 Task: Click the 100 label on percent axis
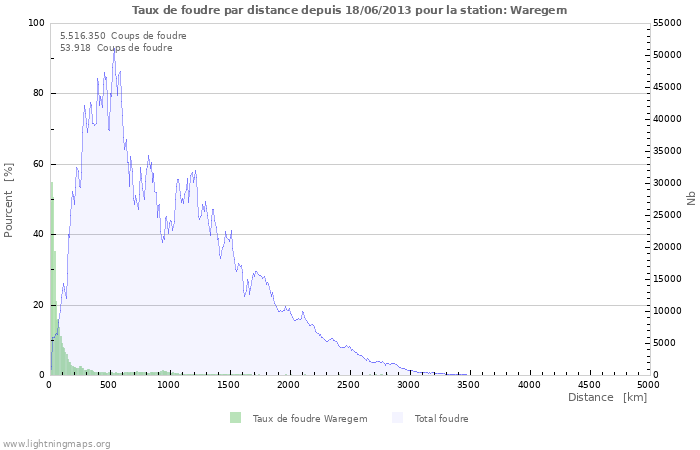pos(37,23)
